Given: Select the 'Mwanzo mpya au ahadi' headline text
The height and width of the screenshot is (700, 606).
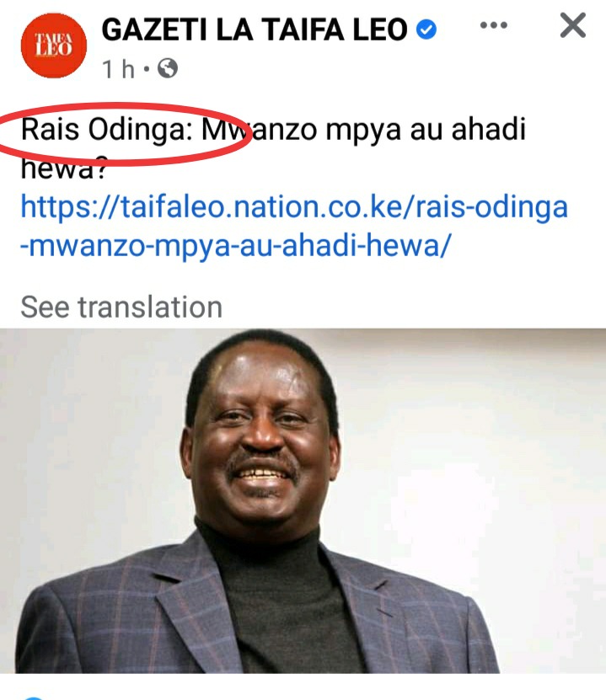Looking at the screenshot, I should 363,130.
